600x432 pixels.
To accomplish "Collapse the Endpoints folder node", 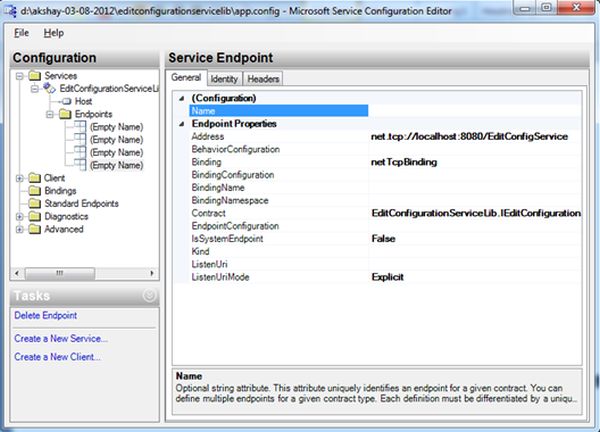I will coord(50,114).
